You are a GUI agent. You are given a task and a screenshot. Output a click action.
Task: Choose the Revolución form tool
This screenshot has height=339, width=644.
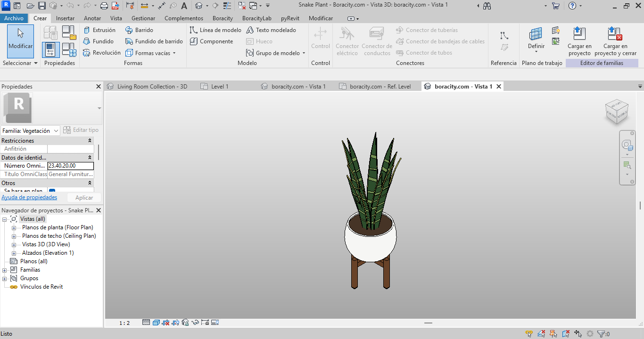[x=102, y=53]
